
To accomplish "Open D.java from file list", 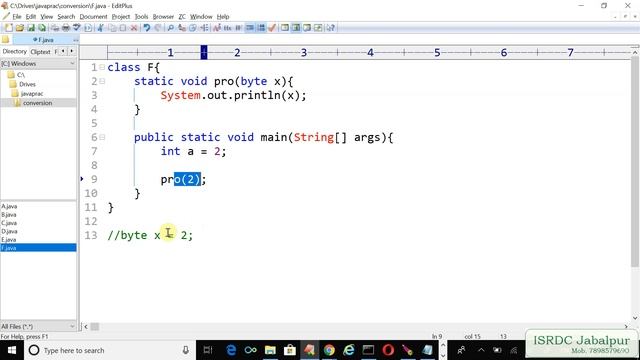I will 9,231.
